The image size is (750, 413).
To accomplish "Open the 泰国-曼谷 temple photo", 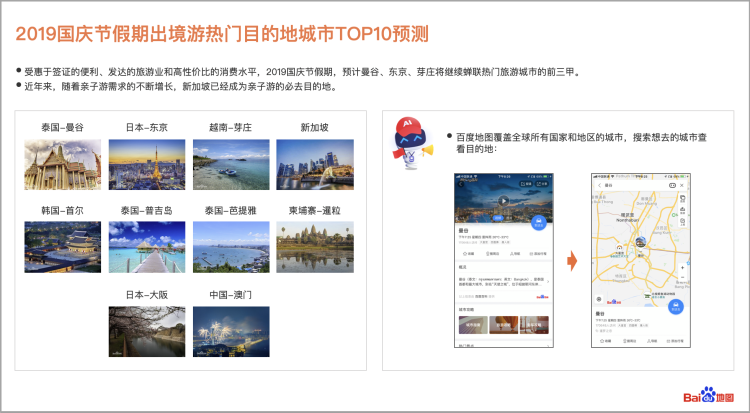I will tap(62, 164).
